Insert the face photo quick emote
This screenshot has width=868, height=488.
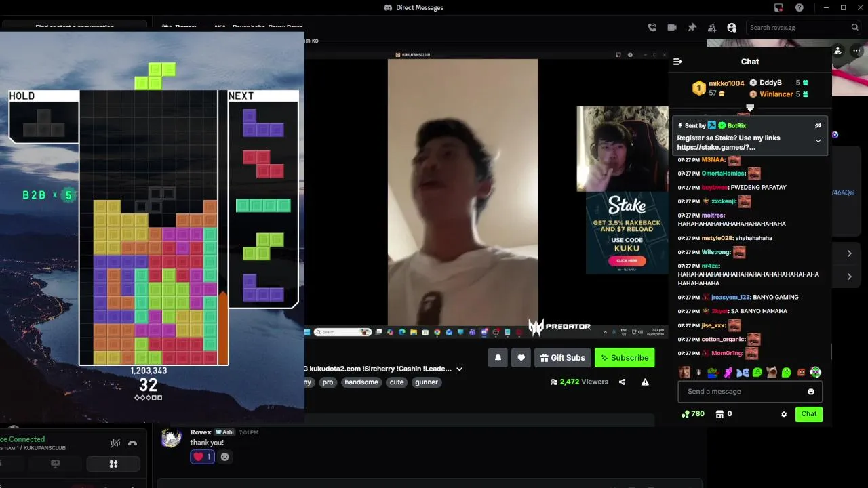click(684, 372)
